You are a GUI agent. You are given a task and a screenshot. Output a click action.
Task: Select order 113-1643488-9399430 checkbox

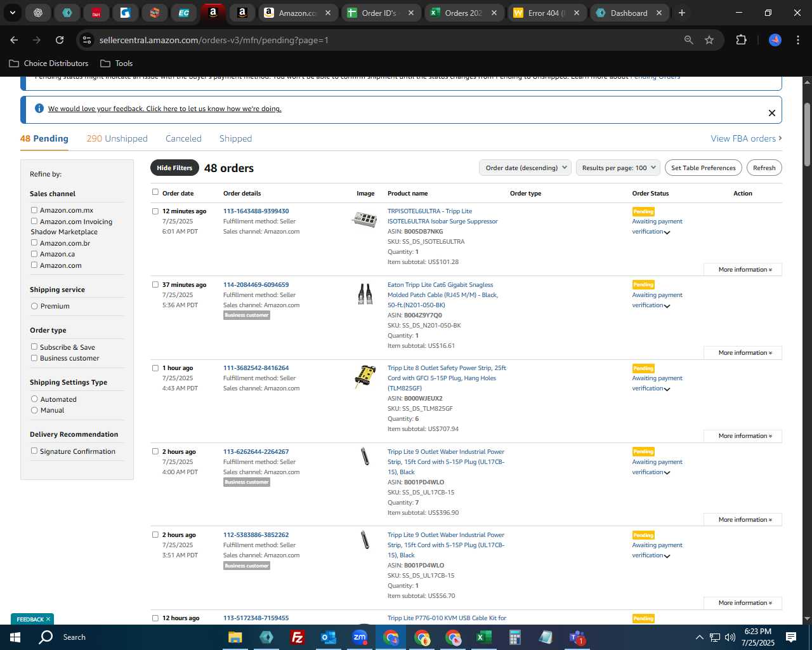coord(155,211)
